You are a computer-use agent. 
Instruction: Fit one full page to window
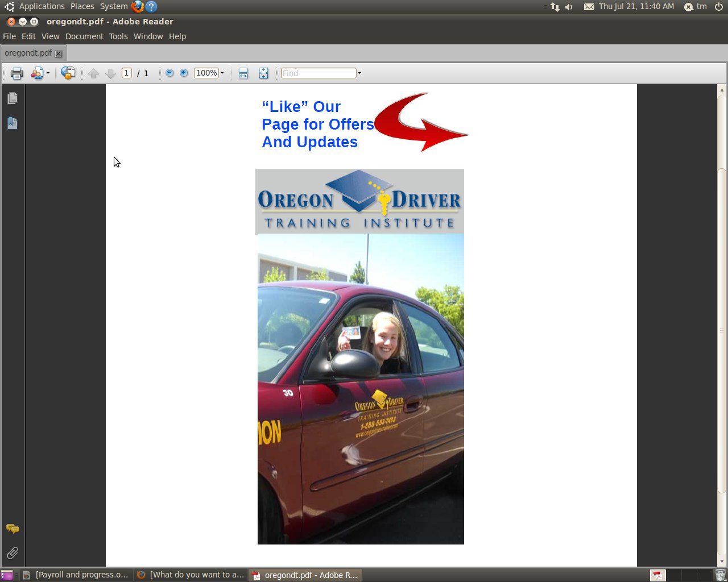tap(263, 73)
